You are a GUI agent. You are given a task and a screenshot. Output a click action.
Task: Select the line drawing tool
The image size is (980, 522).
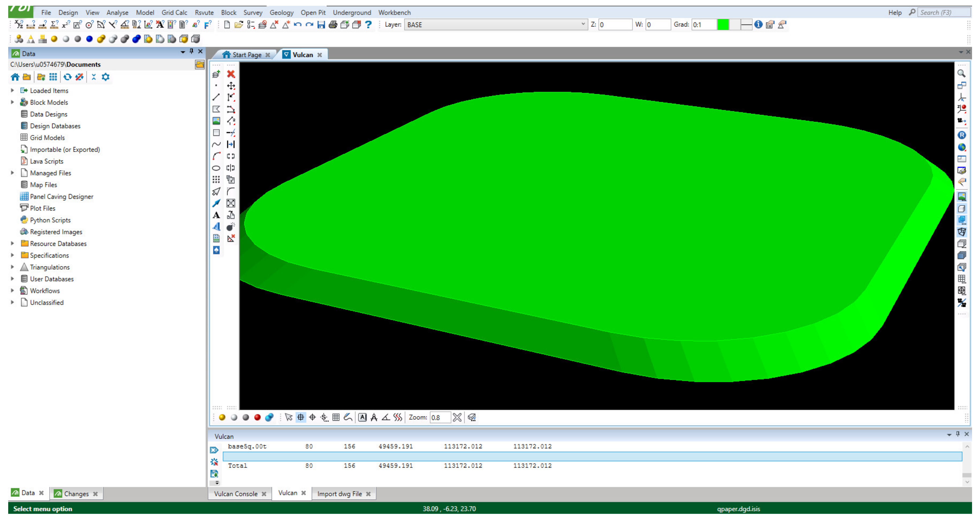[x=216, y=97]
